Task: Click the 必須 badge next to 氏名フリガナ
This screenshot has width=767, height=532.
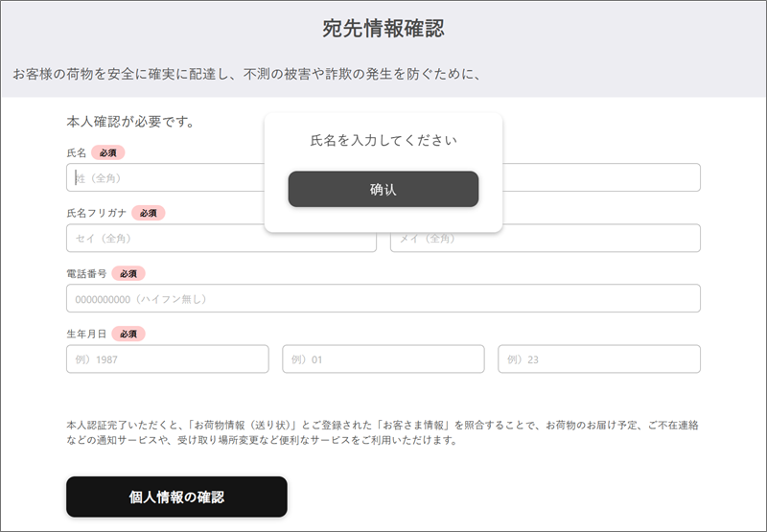Action: coord(149,213)
